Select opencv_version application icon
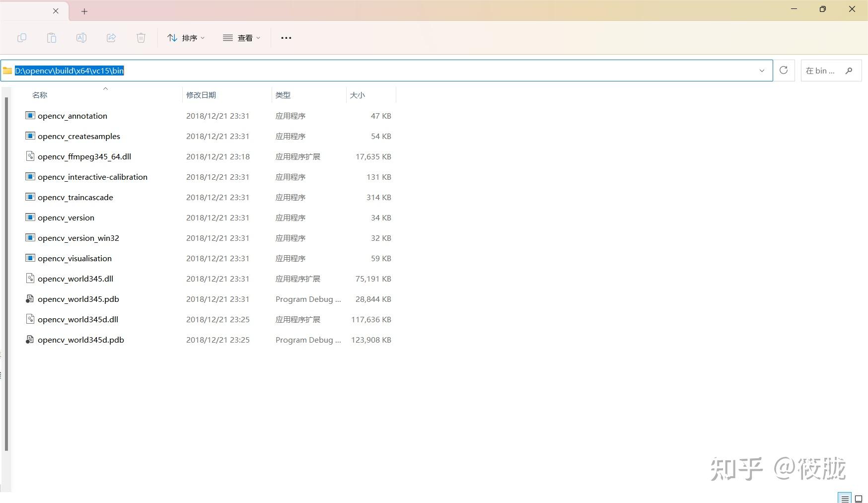 click(x=30, y=217)
